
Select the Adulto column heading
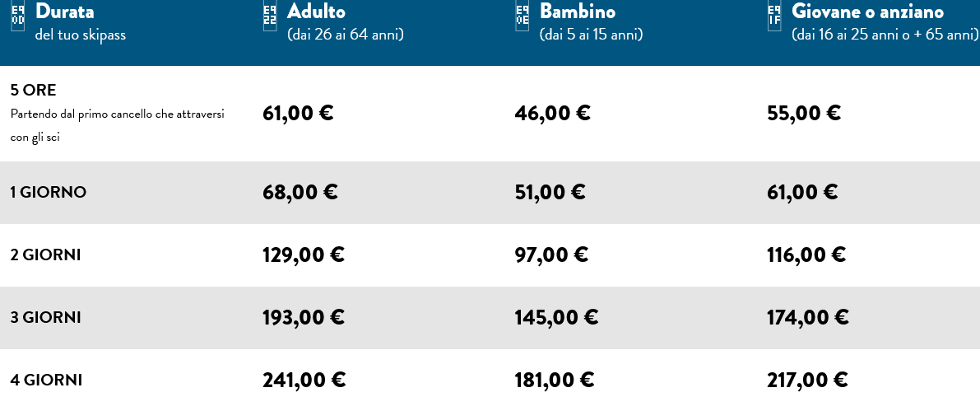pos(316,12)
